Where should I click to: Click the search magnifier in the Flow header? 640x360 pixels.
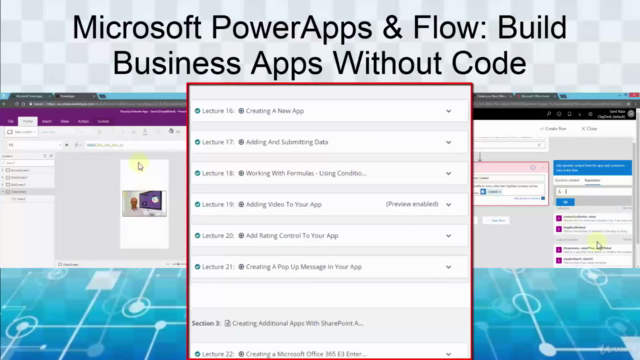[x=549, y=114]
